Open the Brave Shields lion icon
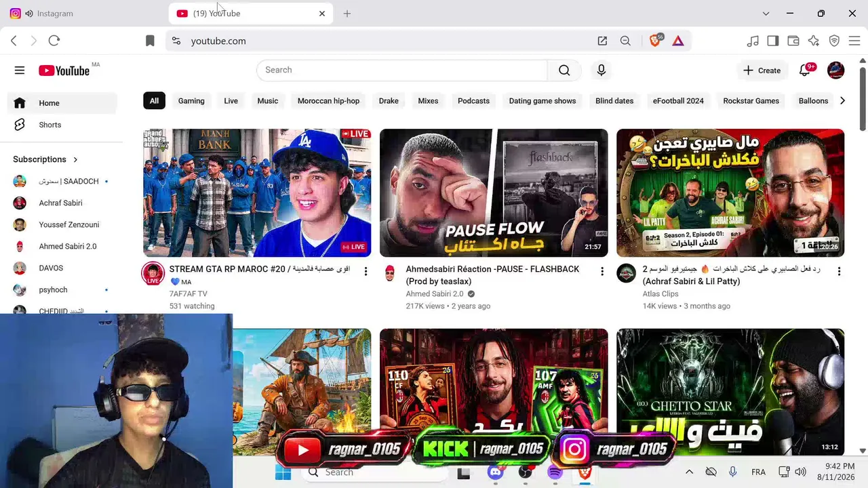This screenshot has height=488, width=868. click(x=655, y=41)
